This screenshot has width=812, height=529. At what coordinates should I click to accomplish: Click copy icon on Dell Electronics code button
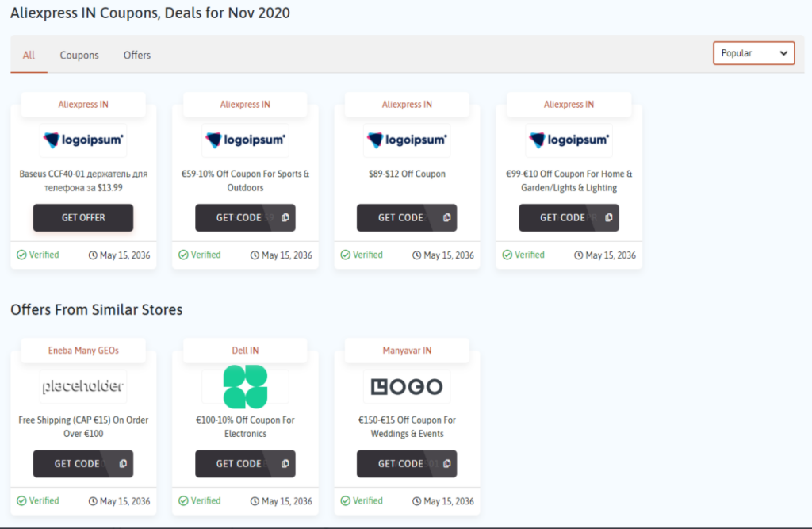pyautogui.click(x=285, y=464)
